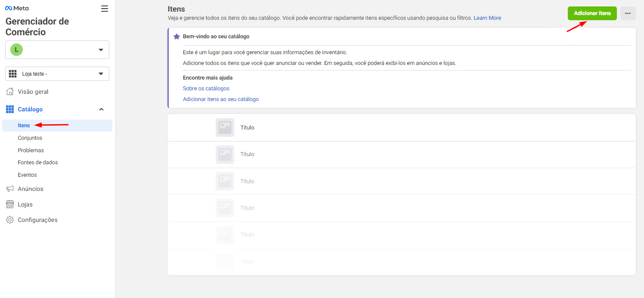Click the green L account avatar
Image resolution: width=644 pixels, height=298 pixels.
coord(16,49)
